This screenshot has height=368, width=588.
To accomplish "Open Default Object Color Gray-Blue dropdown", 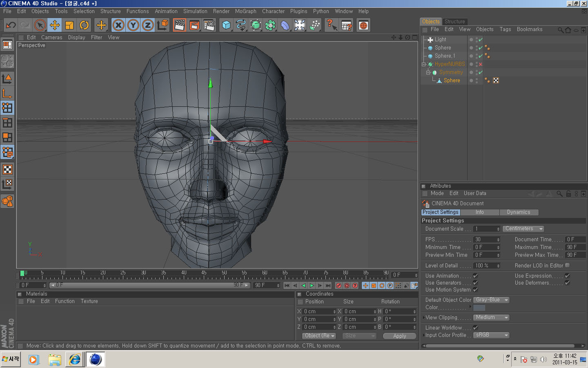I will [x=491, y=300].
